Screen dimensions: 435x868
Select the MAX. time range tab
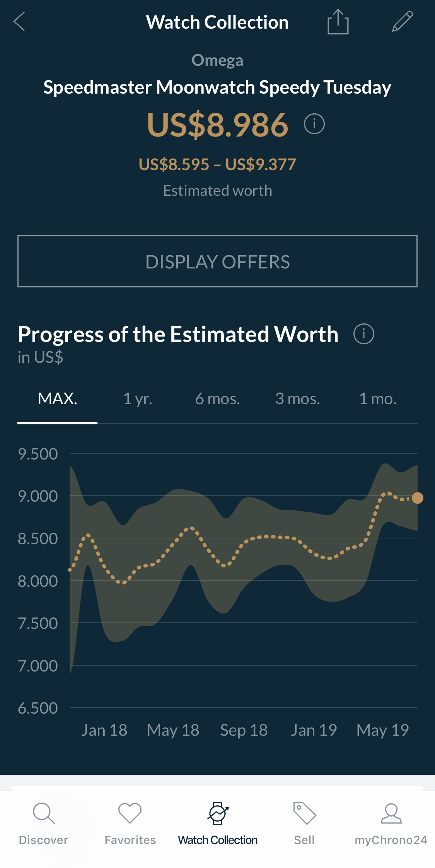(58, 399)
